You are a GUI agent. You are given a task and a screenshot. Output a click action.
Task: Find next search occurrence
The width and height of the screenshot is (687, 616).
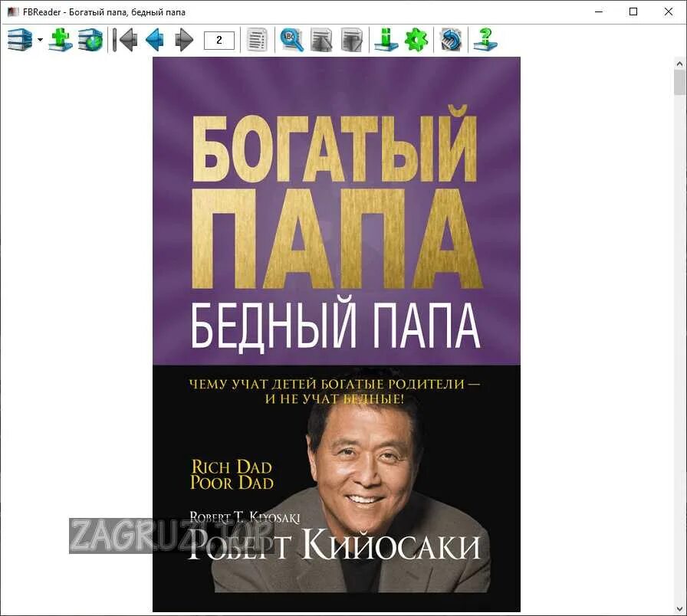point(351,40)
